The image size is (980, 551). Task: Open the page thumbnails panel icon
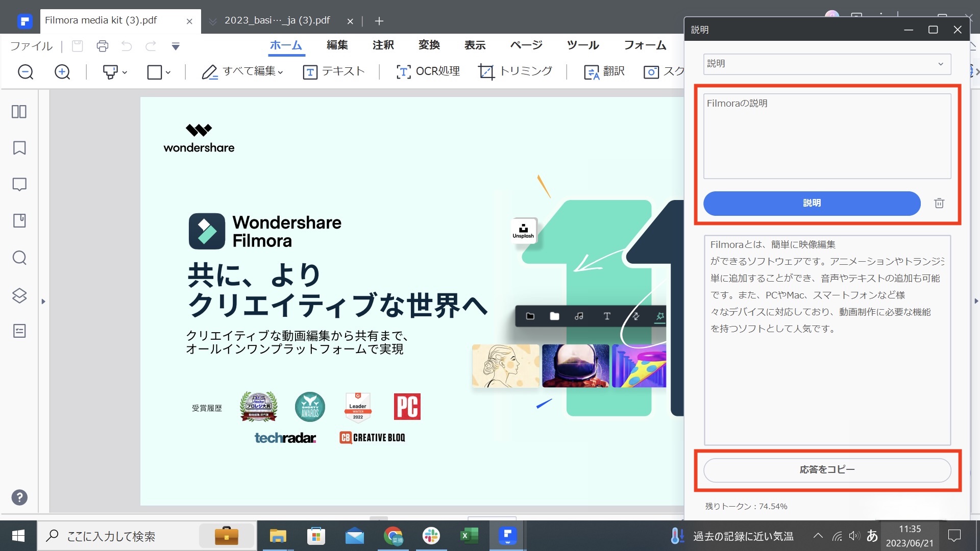[x=19, y=112]
